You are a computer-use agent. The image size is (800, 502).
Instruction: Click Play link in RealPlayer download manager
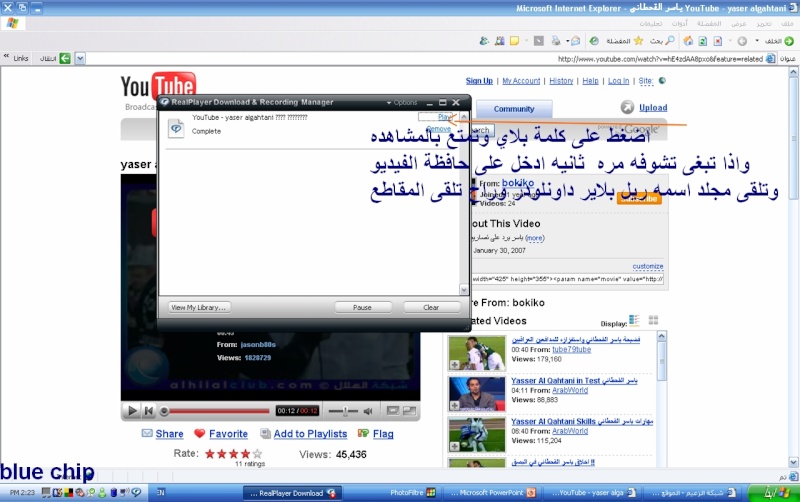tap(444, 117)
